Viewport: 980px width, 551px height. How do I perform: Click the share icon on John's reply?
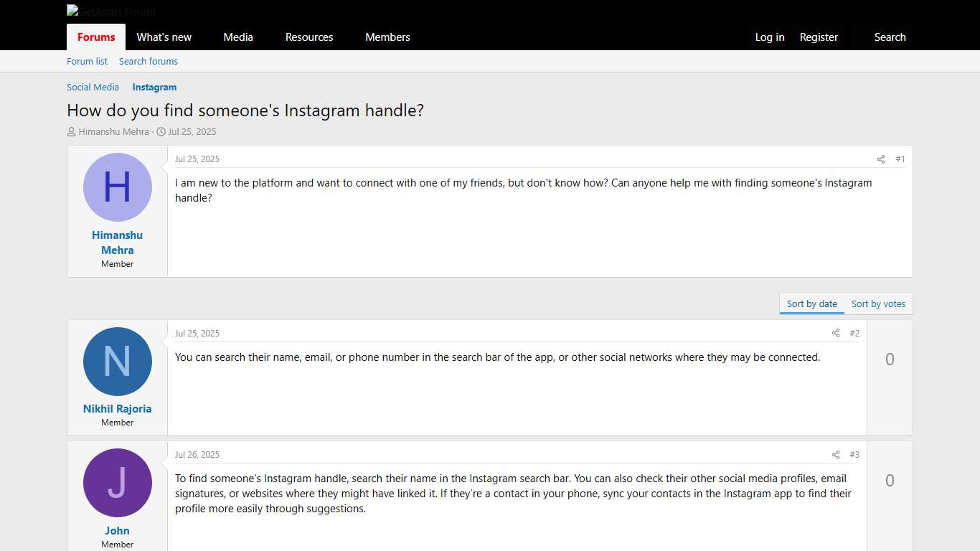click(836, 454)
